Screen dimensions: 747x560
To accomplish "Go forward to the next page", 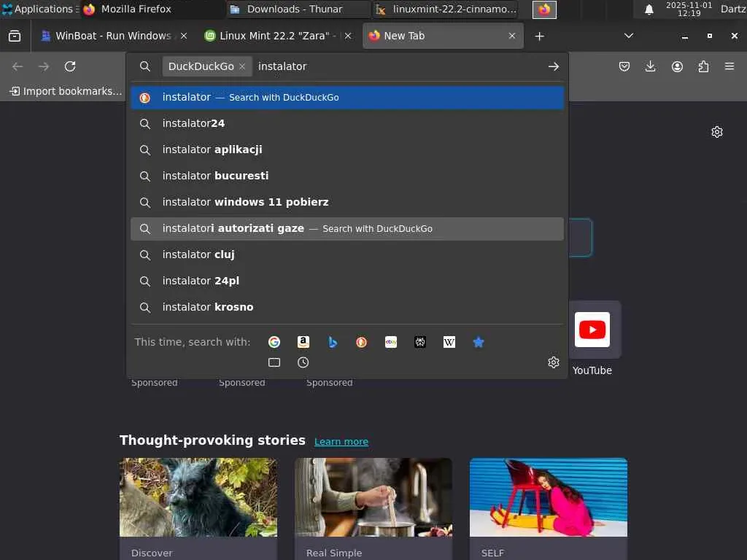I will click(x=44, y=66).
